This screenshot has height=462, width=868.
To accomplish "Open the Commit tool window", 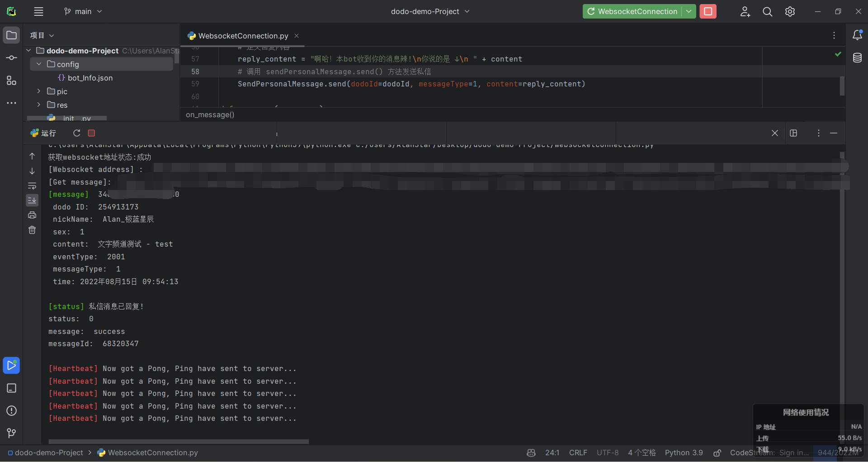I will point(11,58).
